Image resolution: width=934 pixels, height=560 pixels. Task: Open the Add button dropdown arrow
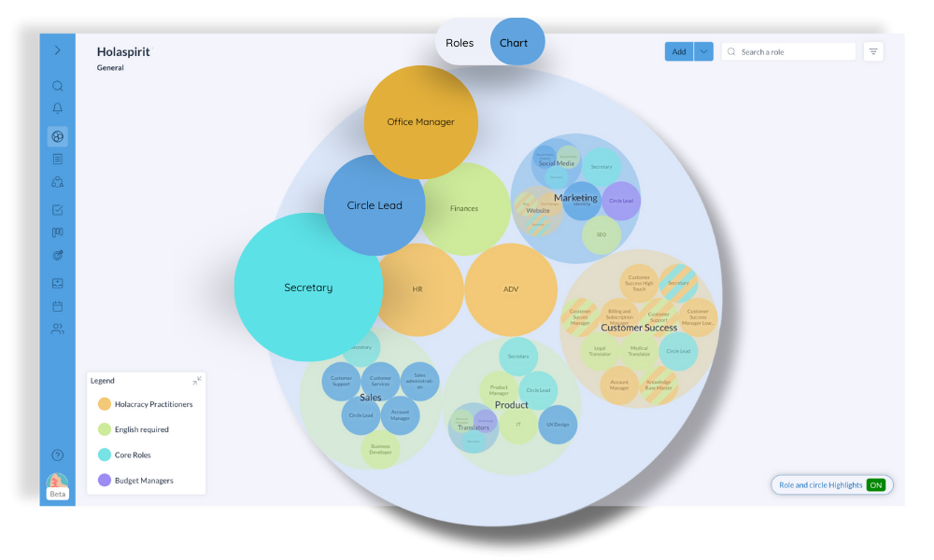pyautogui.click(x=703, y=51)
